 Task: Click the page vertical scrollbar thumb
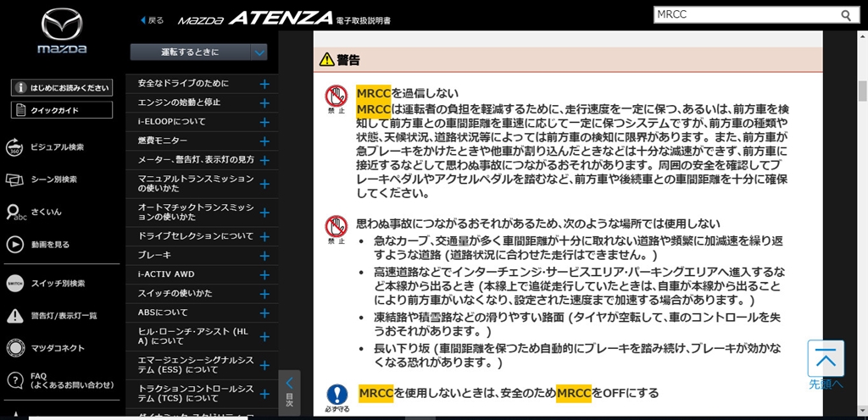click(862, 91)
